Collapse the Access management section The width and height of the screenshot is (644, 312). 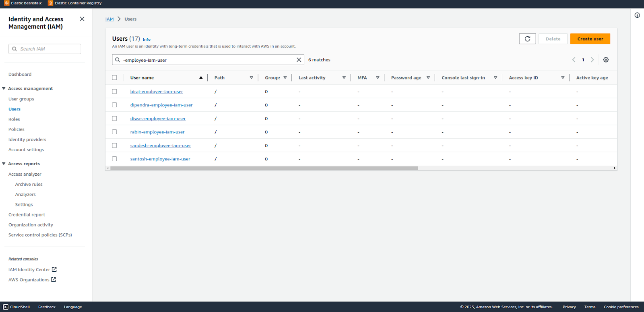tap(4, 88)
